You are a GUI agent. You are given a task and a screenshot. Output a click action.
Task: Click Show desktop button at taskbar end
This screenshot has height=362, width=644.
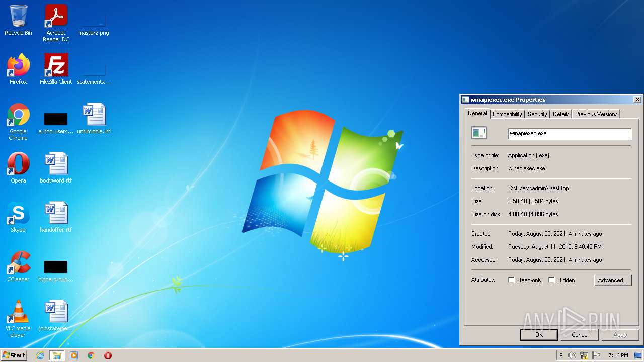[638, 355]
